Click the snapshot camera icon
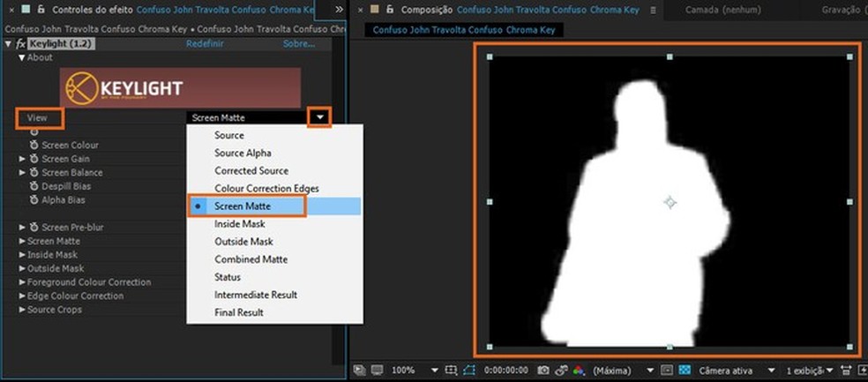This screenshot has height=382, width=868. point(544,370)
